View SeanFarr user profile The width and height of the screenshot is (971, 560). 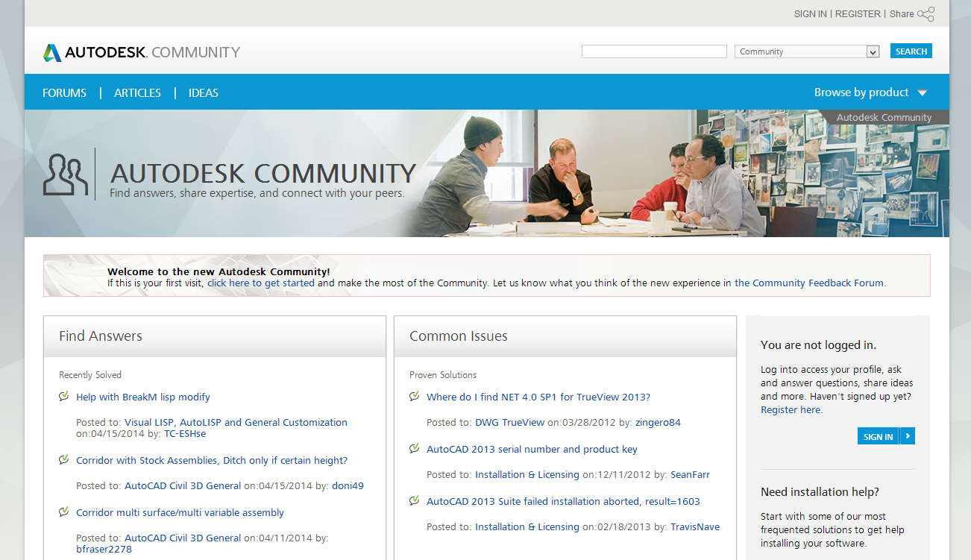[x=691, y=475]
